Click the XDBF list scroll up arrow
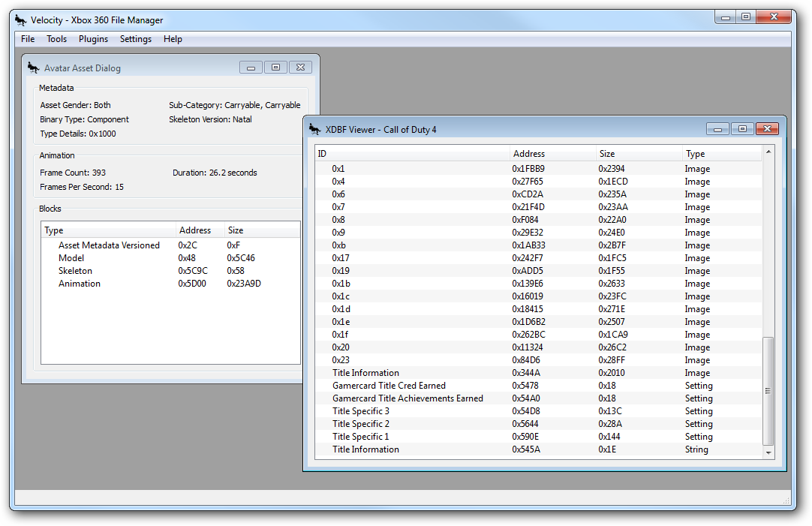 pos(768,152)
